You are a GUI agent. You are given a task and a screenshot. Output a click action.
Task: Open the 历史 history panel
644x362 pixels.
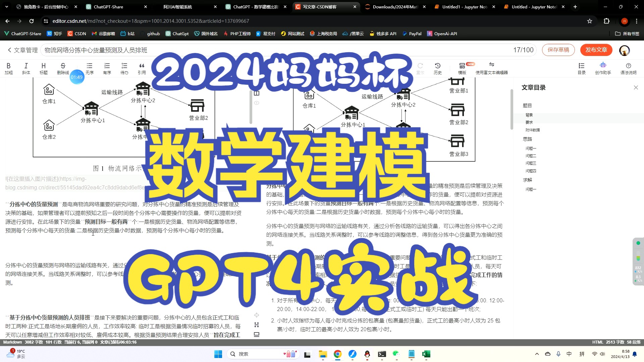438,68
